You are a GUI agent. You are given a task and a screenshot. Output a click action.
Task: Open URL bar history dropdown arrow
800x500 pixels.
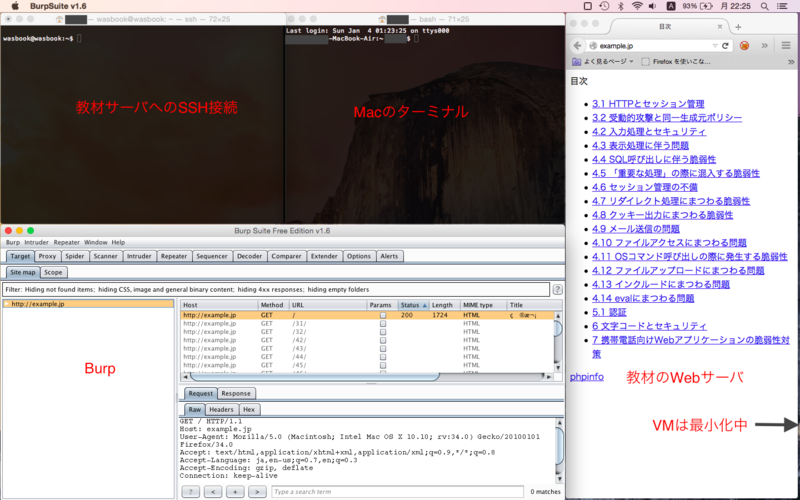pos(715,46)
